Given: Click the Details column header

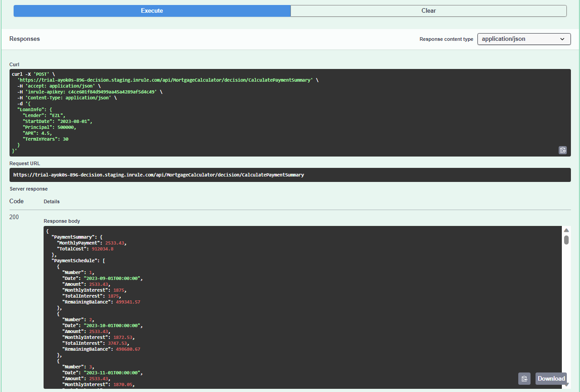Looking at the screenshot, I should coord(51,201).
